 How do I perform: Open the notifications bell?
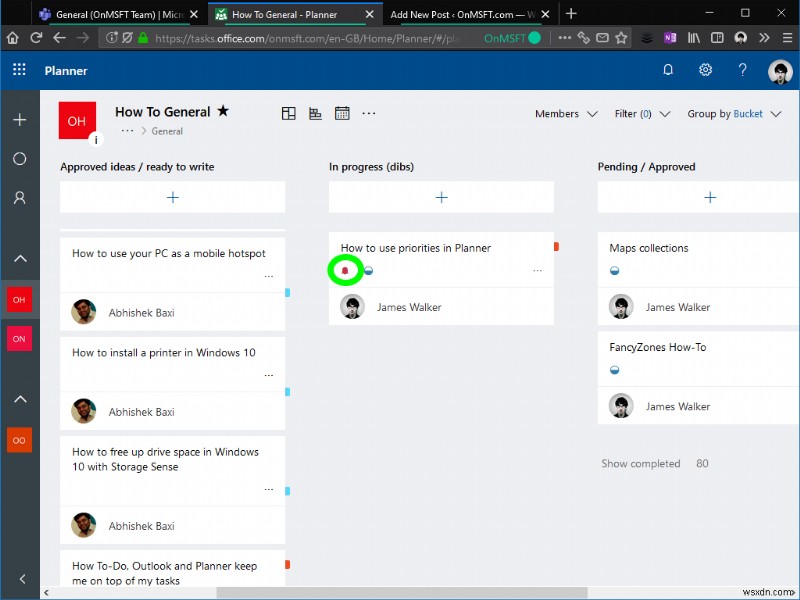[x=668, y=71]
